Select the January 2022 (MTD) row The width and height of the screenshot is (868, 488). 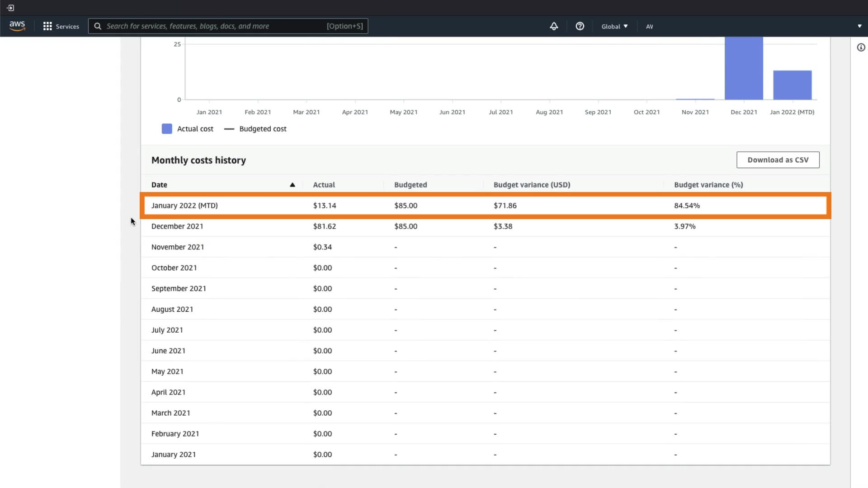click(184, 206)
